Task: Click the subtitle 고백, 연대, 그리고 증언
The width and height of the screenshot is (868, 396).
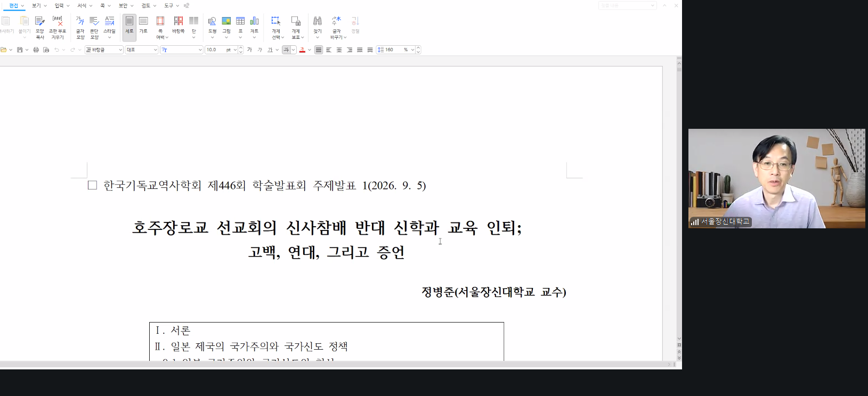Action: pyautogui.click(x=327, y=252)
